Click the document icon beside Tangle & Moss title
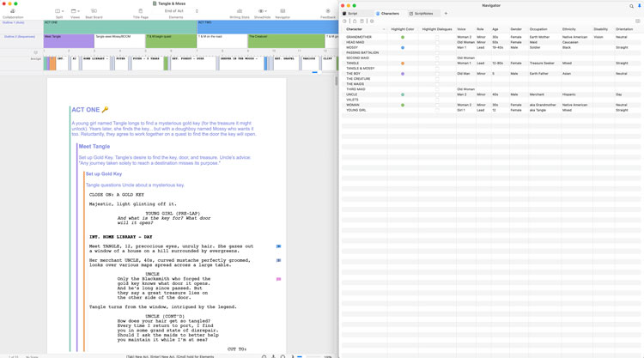Image resolution: width=644 pixels, height=358 pixels. 155,3
